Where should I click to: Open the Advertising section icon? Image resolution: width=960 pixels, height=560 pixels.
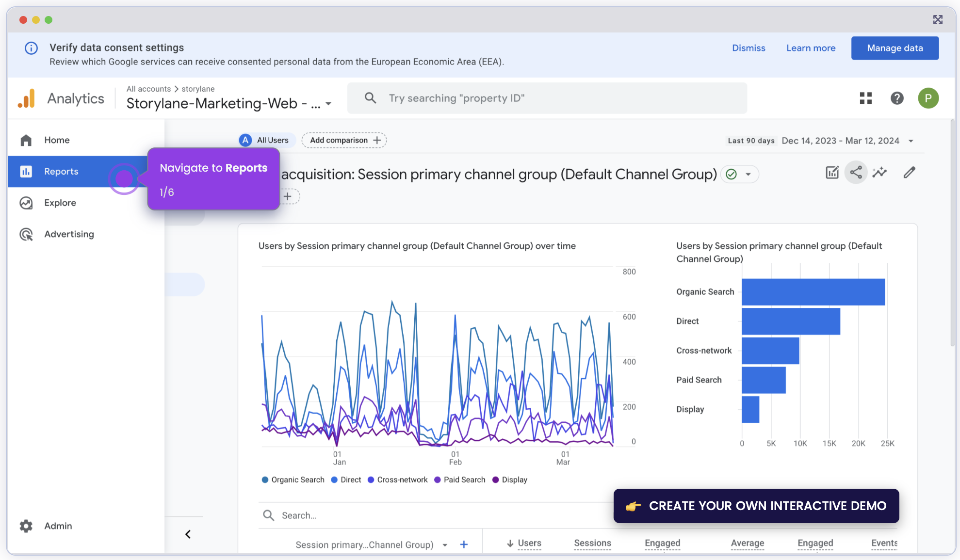pos(26,234)
